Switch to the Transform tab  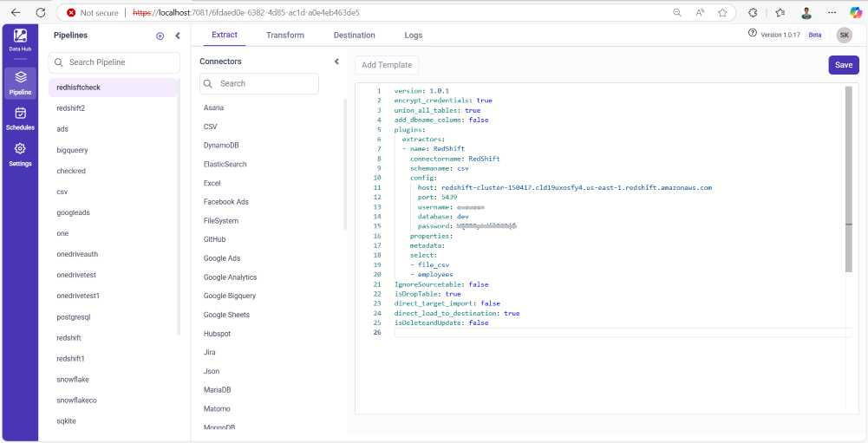point(285,35)
